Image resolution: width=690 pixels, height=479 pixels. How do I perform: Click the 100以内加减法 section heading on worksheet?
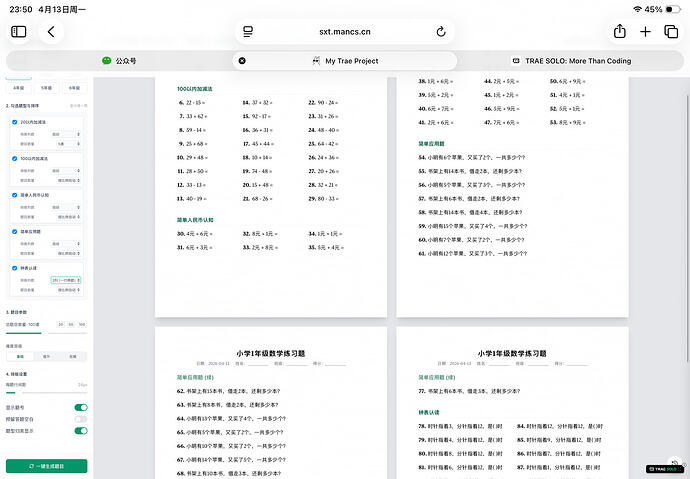[x=195, y=89]
